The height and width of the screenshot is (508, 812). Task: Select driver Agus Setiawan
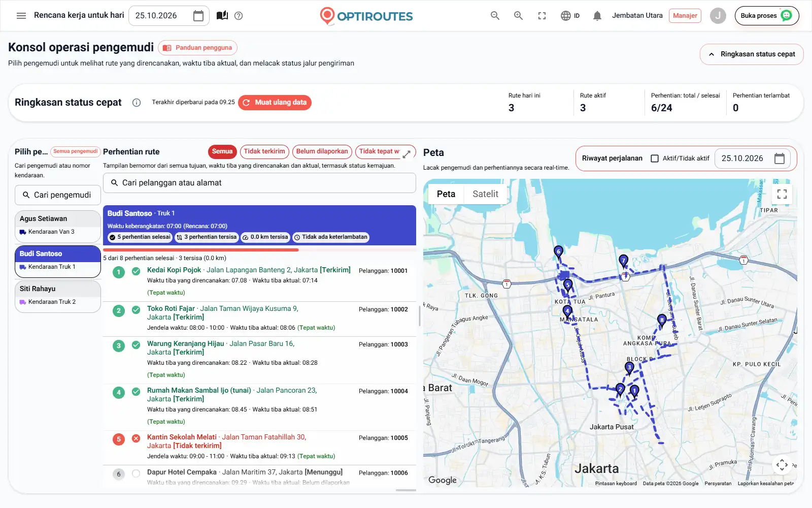(x=58, y=226)
